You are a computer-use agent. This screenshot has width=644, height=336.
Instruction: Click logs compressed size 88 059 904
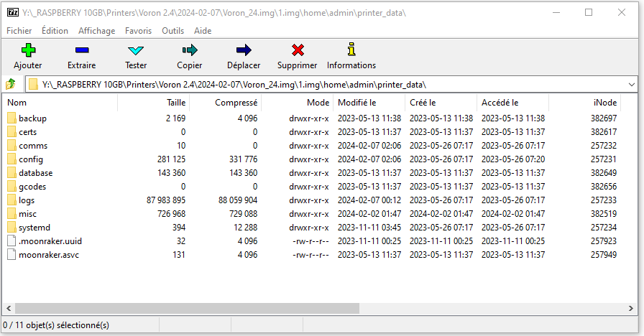pos(238,200)
